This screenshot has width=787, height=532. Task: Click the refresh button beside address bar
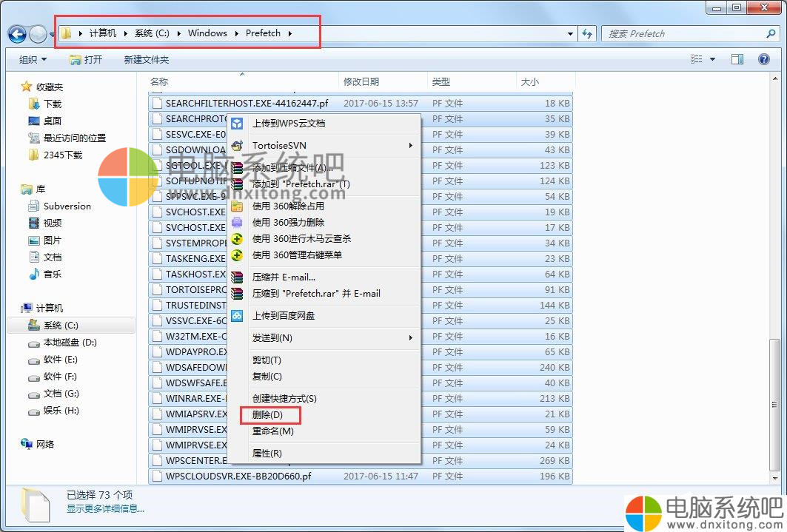[588, 33]
